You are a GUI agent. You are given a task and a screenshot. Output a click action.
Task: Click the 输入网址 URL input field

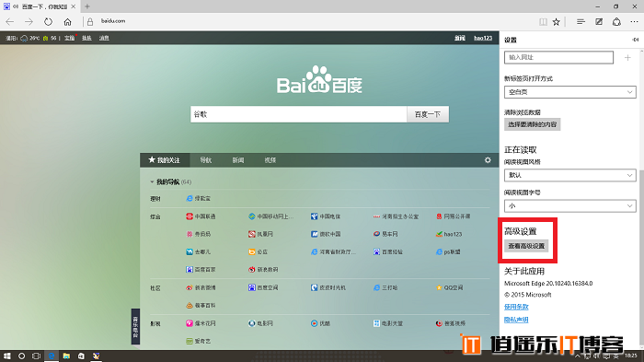click(x=559, y=58)
